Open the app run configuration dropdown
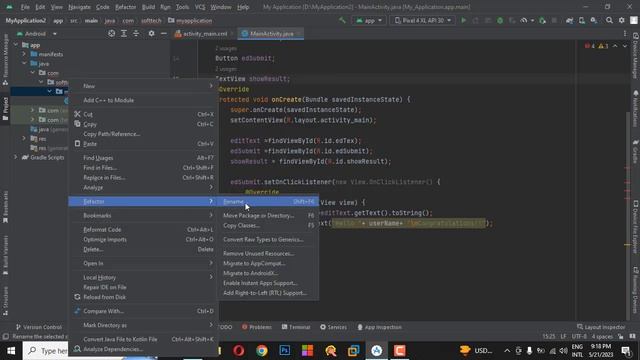The width and height of the screenshot is (640, 360). [369, 20]
